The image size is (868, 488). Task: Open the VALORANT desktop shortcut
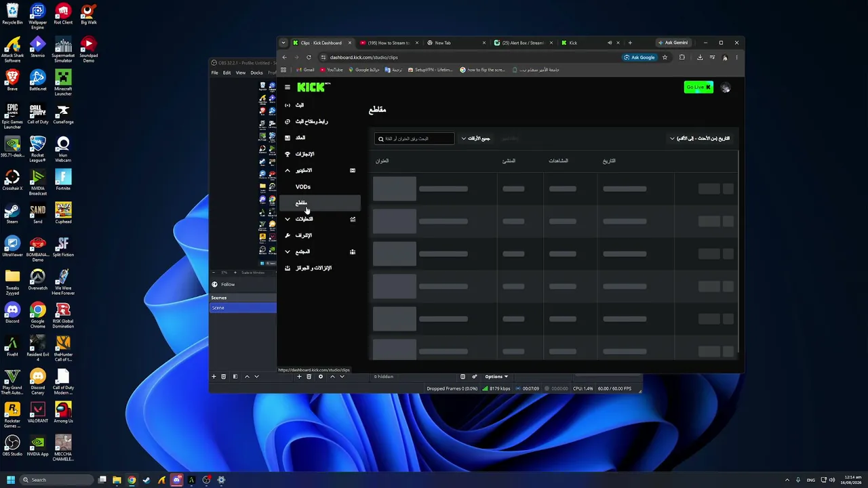pos(38,413)
